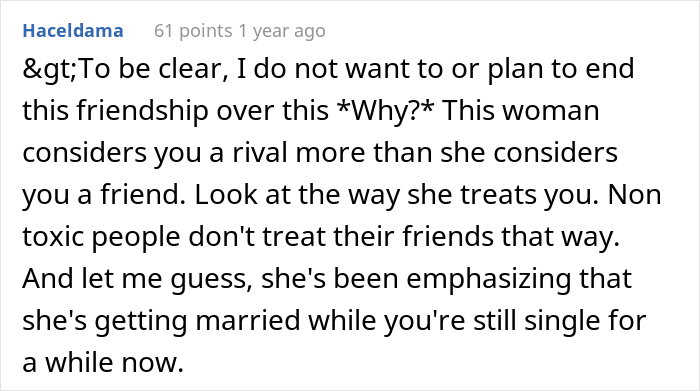Click the phrase 'And let me guess'
700x391 pixels.
click(x=137, y=279)
